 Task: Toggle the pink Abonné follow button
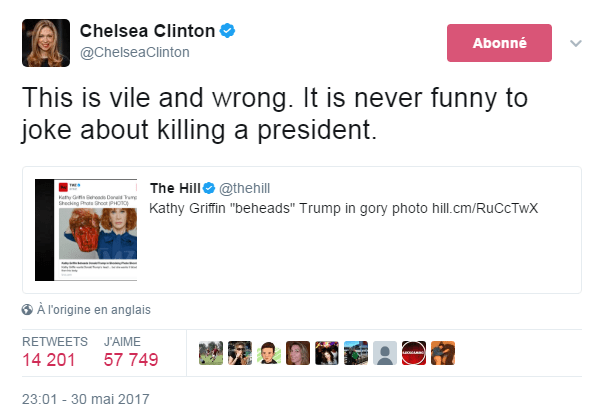[x=498, y=43]
